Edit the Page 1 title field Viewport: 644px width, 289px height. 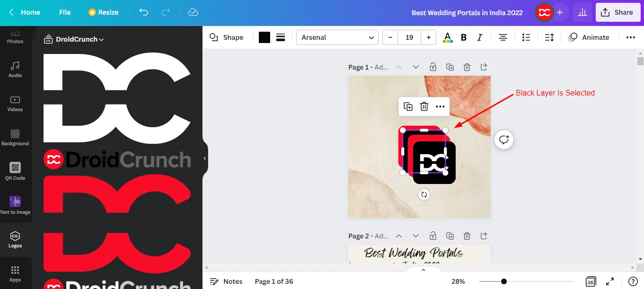381,67
